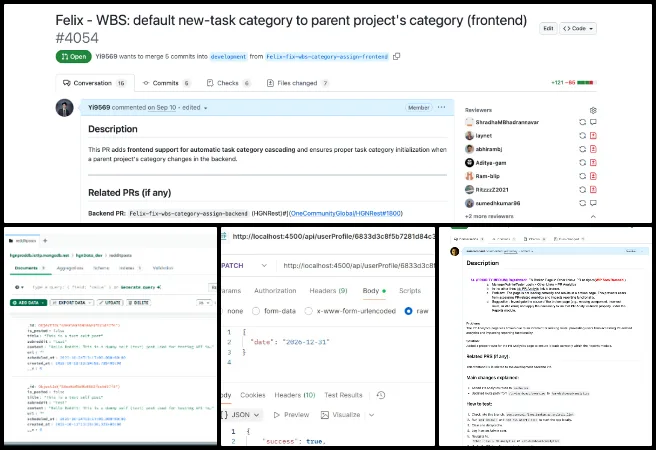
Task: Re-request review from ShradhaMBhadrannavar
Action: (x=582, y=121)
